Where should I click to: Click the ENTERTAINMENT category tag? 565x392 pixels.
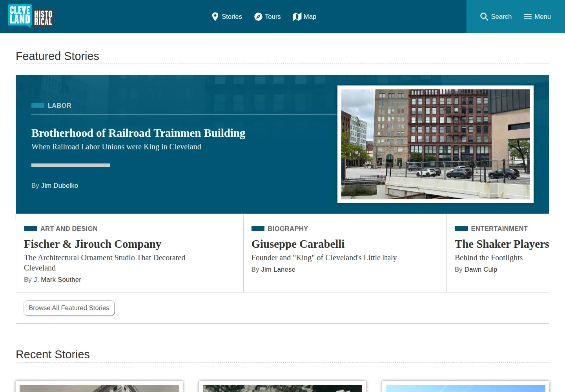click(499, 229)
